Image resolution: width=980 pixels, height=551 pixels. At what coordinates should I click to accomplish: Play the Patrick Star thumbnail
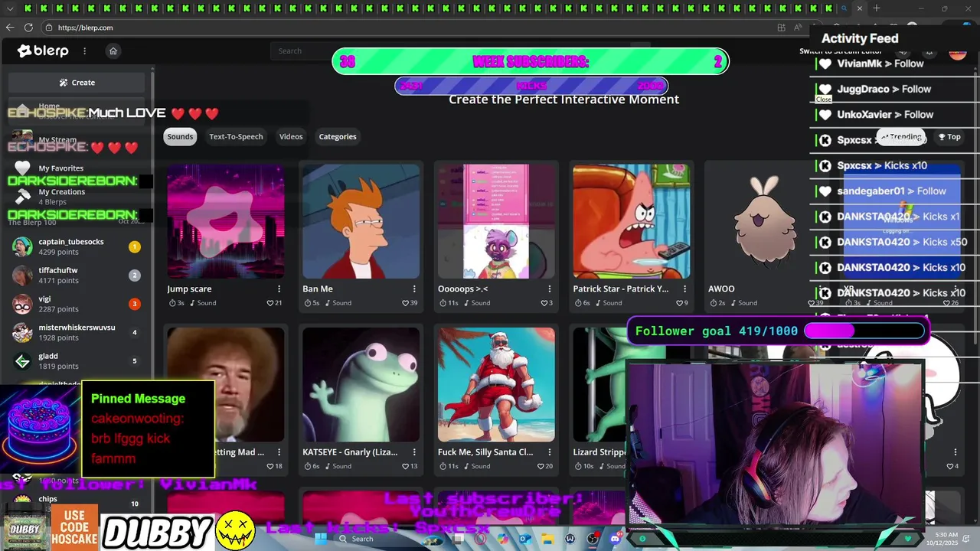click(x=631, y=221)
